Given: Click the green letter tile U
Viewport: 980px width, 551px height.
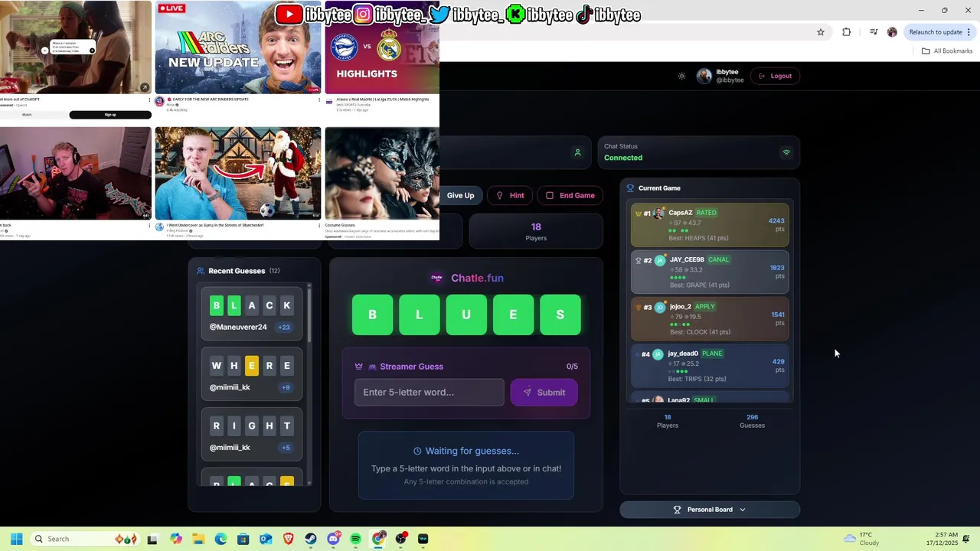Looking at the screenshot, I should coord(466,315).
